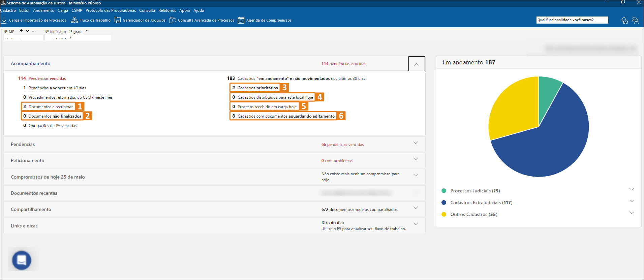This screenshot has height=280, width=644.
Task: Open the Relatórios menu
Action: [x=167, y=10]
